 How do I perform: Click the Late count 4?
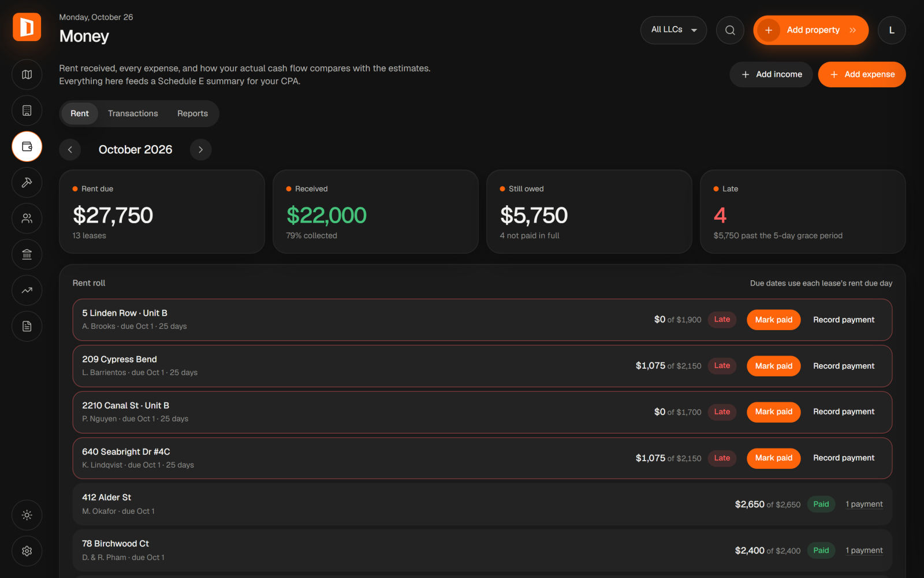pyautogui.click(x=720, y=216)
